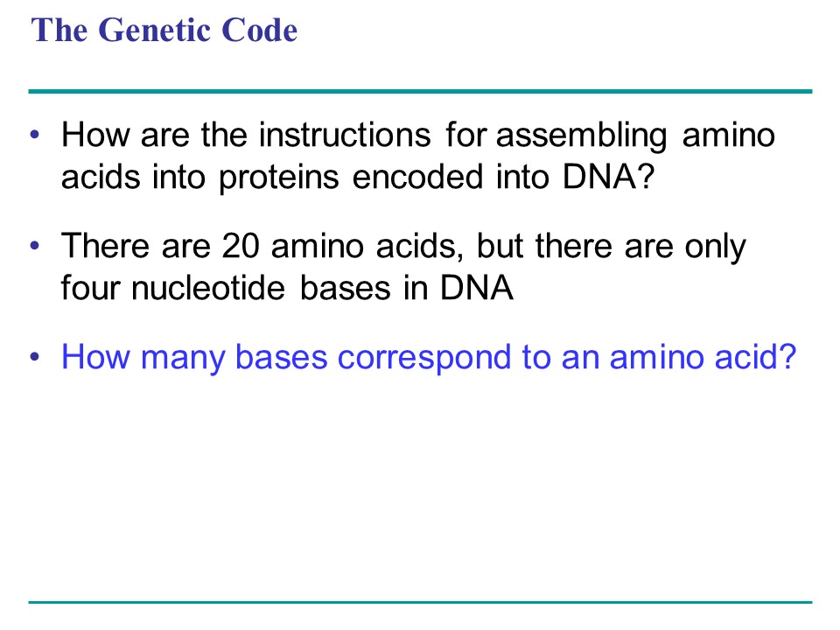Click the slide title "The Genetic Code"
This screenshot has width=840, height=630.
click(x=164, y=31)
